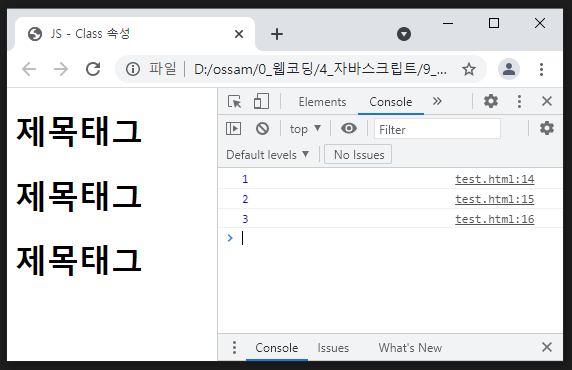Open DevTools settings gear
Image resolution: width=572 pixels, height=370 pixels.
(x=491, y=101)
